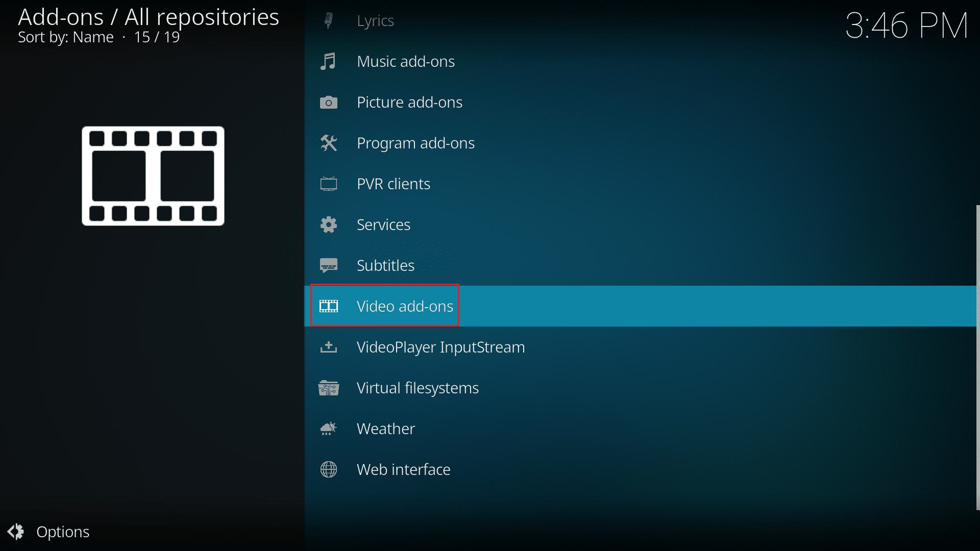This screenshot has height=551, width=980.
Task: Select the Weather menu item
Action: pyautogui.click(x=385, y=429)
